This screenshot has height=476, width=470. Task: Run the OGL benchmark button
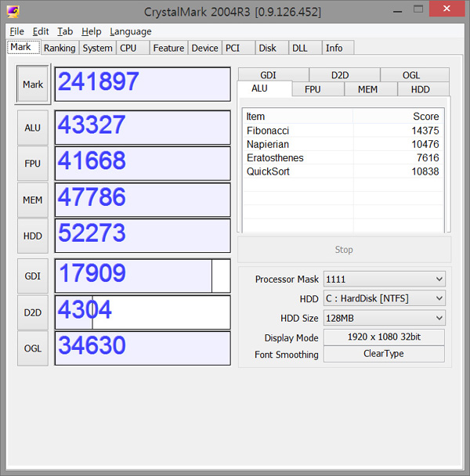pos(33,348)
